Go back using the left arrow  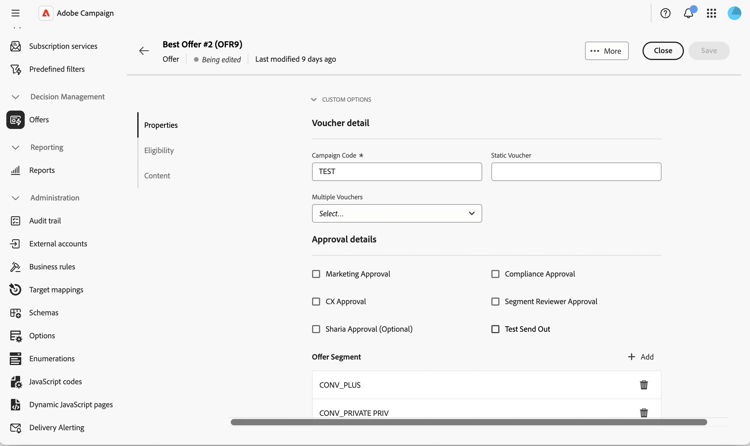[144, 51]
